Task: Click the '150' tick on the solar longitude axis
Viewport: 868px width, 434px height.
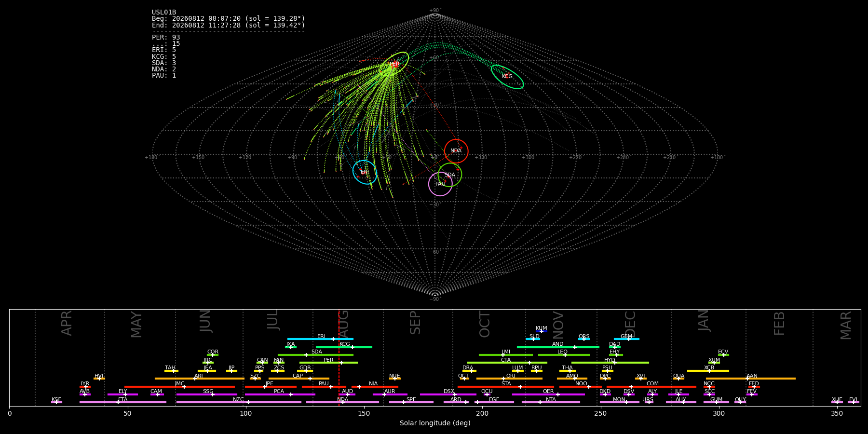Action: (x=364, y=413)
